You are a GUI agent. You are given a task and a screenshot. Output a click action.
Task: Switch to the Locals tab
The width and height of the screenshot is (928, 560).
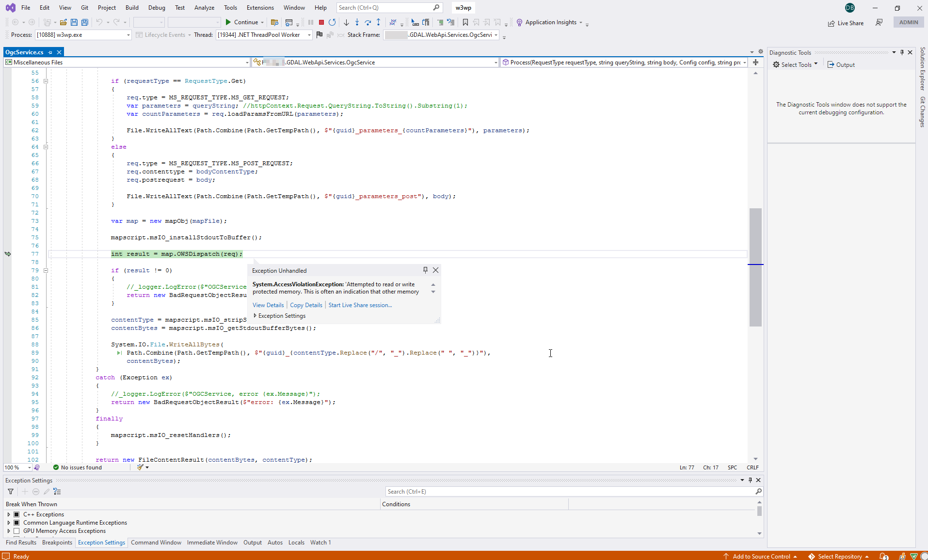(296, 543)
